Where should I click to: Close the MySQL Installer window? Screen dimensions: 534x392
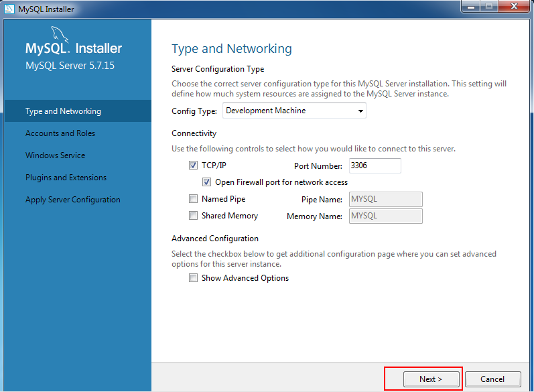point(515,7)
